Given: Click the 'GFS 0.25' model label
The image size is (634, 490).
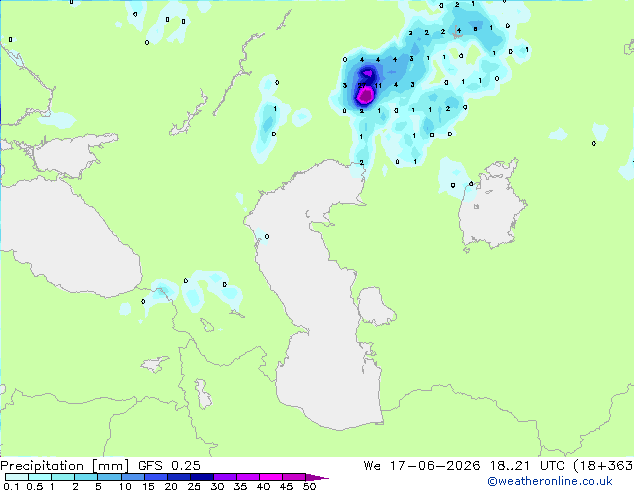Looking at the screenshot, I should [169, 466].
